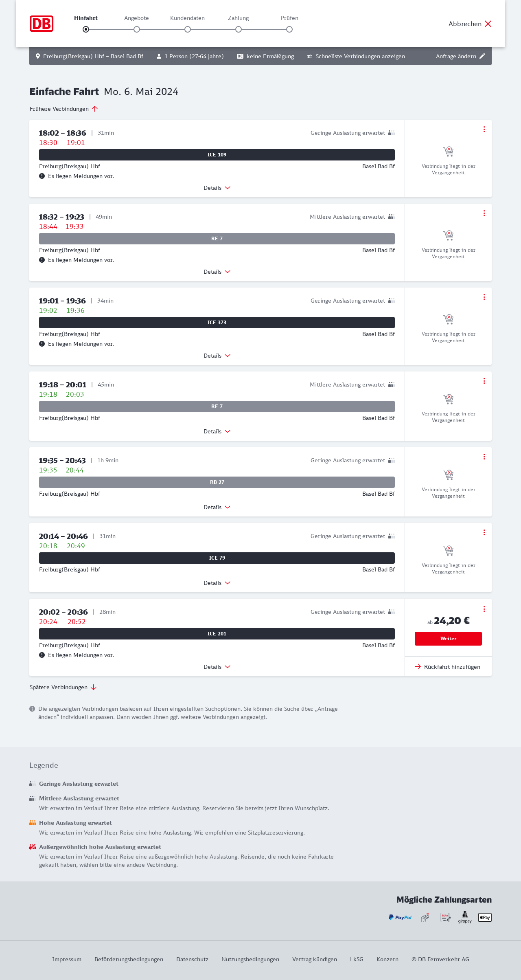
Task: Click the alert icon under ICE 373
Action: (42, 344)
